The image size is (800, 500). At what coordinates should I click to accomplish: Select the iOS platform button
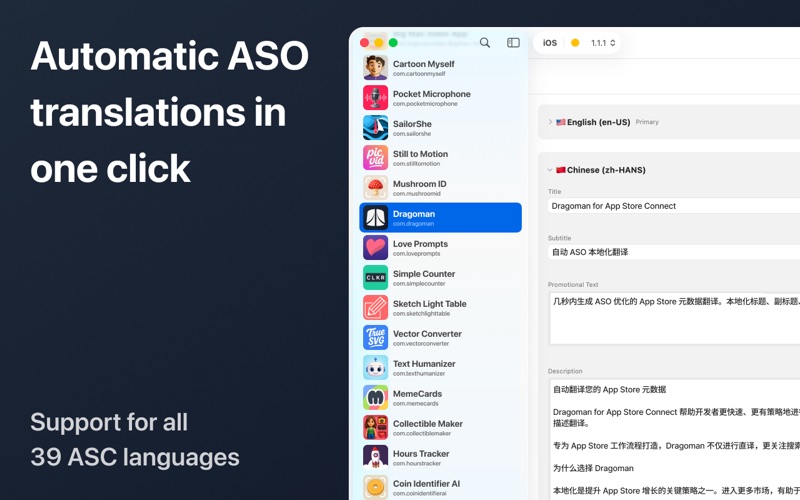pos(550,43)
